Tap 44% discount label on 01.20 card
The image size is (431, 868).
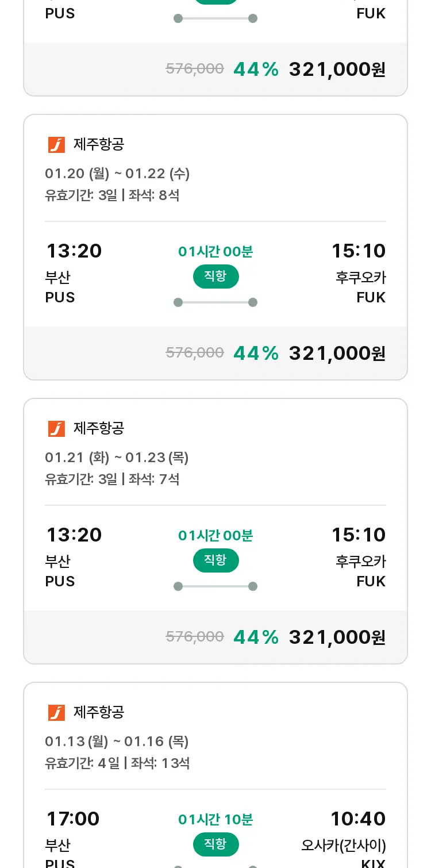[x=256, y=353]
